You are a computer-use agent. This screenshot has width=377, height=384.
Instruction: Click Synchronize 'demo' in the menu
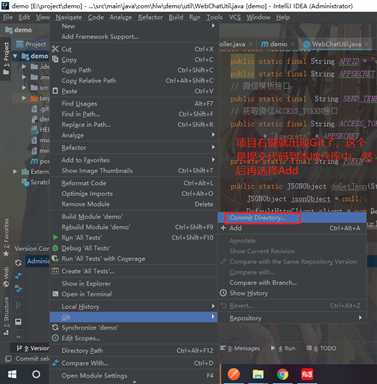pos(133,328)
